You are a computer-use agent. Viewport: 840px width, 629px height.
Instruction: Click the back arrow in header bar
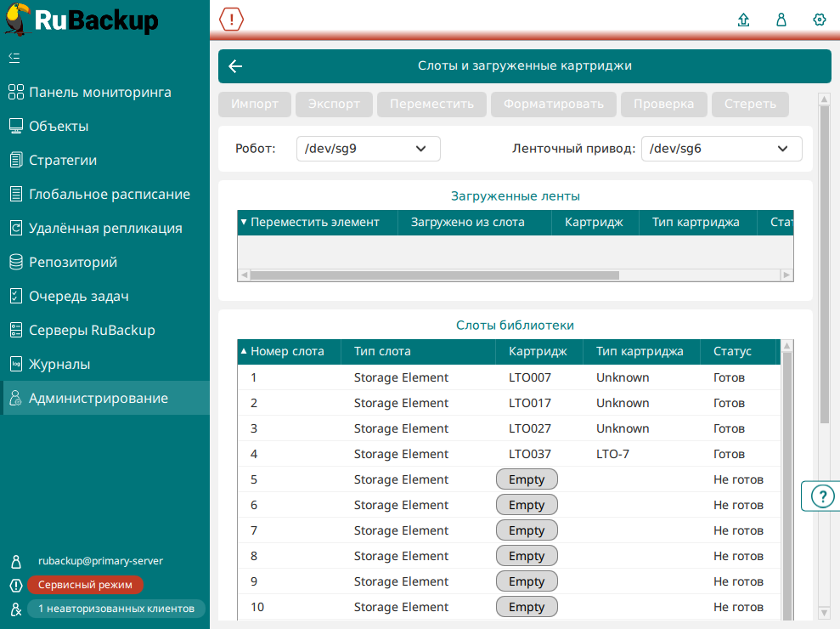pyautogui.click(x=236, y=66)
